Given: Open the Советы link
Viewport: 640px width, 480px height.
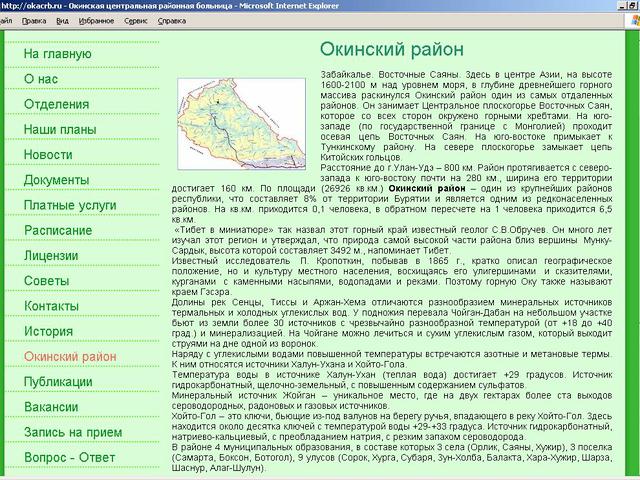Looking at the screenshot, I should 47,281.
